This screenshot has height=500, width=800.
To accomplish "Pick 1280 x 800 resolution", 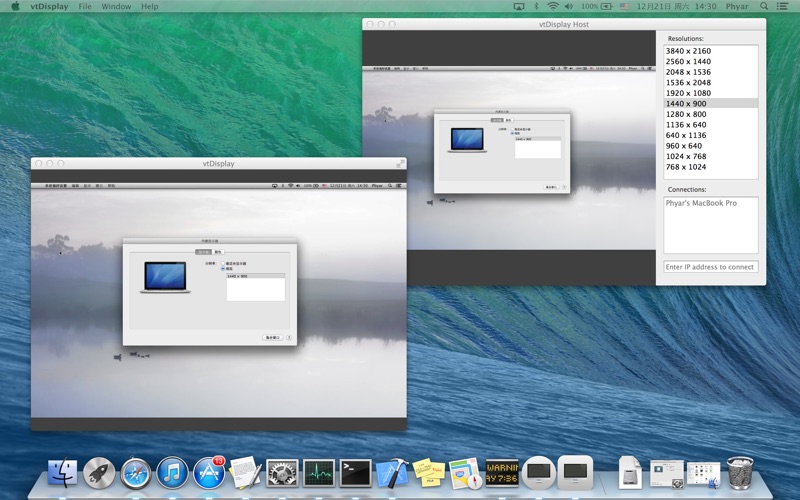I will tap(711, 114).
